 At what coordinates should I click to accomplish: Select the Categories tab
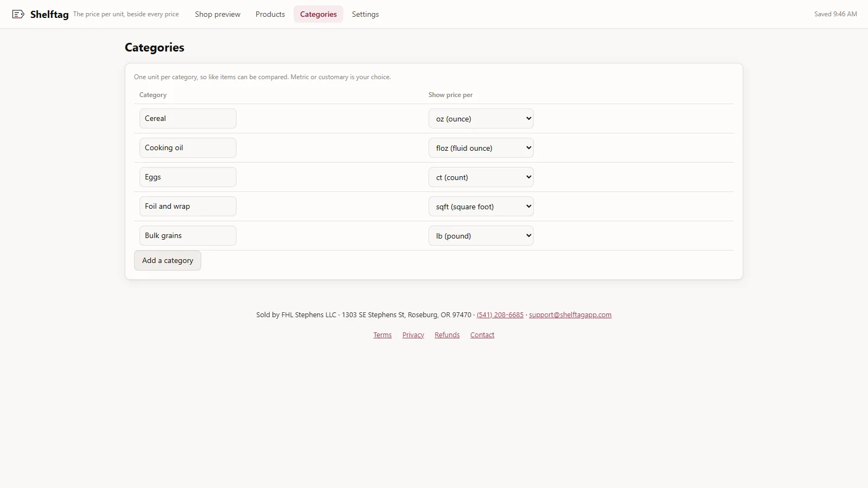[318, 14]
